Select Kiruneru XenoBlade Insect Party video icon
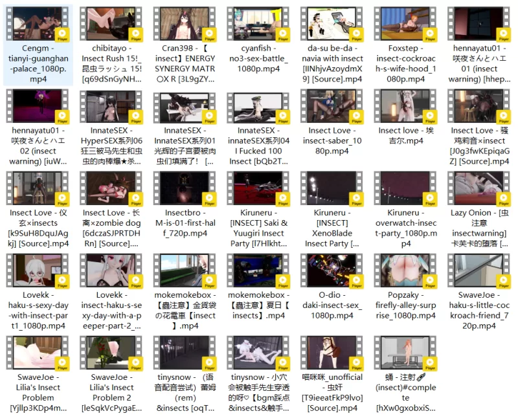This screenshot has width=518, height=420. pos(332,188)
